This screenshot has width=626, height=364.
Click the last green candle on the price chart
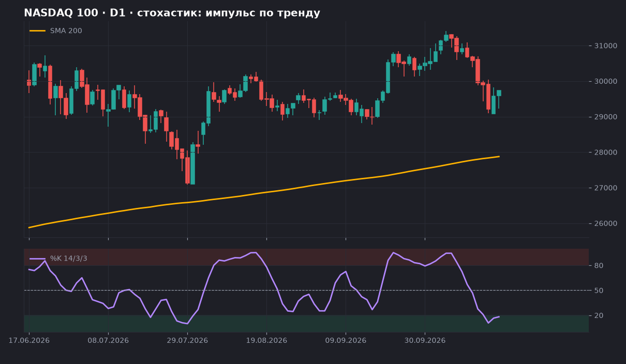(x=499, y=93)
